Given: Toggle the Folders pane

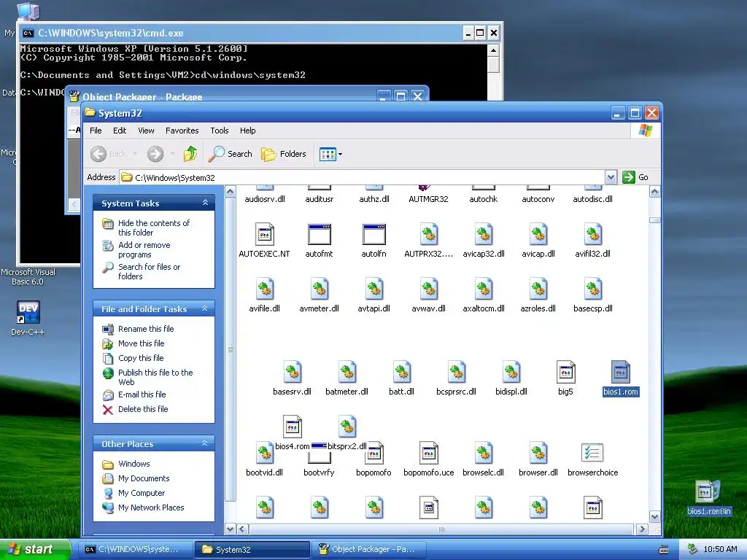Looking at the screenshot, I should [x=284, y=154].
